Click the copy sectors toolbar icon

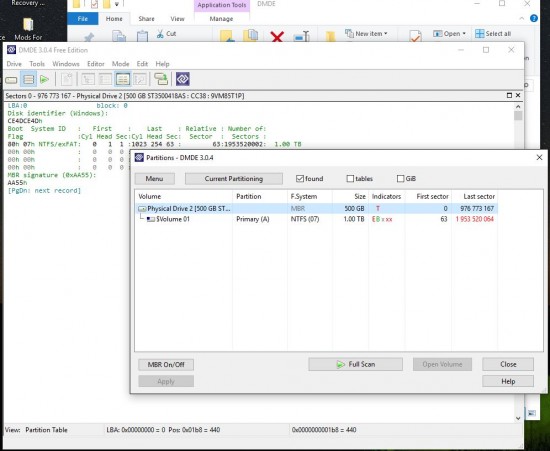[161, 79]
